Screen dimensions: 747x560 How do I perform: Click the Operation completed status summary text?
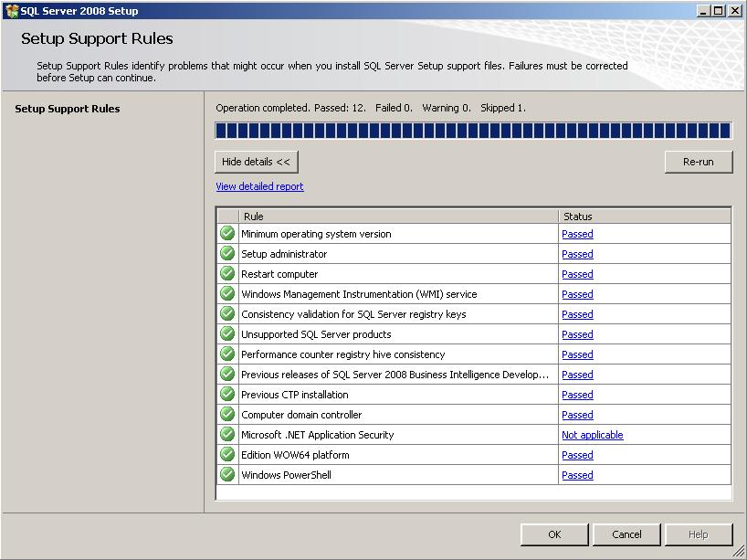coord(371,108)
